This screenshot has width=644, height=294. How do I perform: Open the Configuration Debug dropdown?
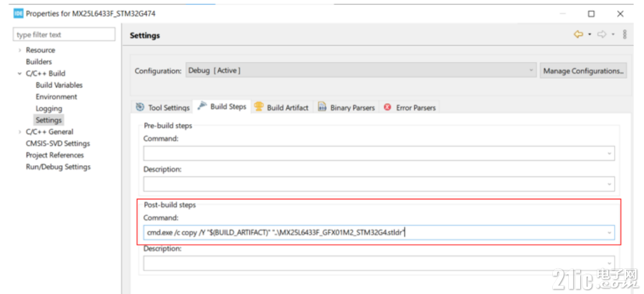[361, 70]
